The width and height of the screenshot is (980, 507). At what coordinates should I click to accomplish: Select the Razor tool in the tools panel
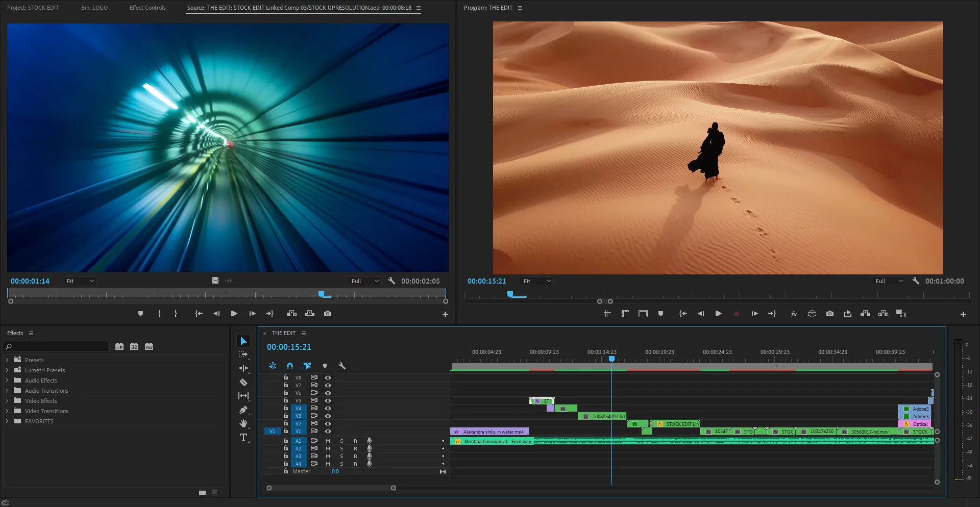point(243,382)
